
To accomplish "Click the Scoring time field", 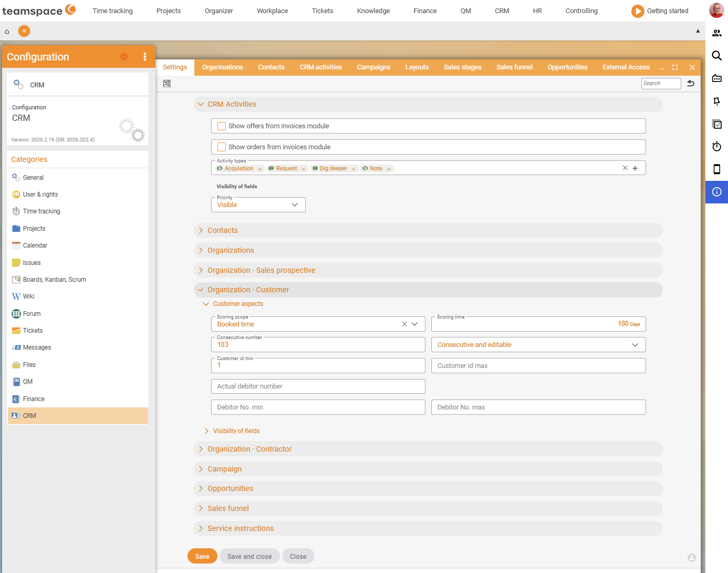I will (538, 324).
